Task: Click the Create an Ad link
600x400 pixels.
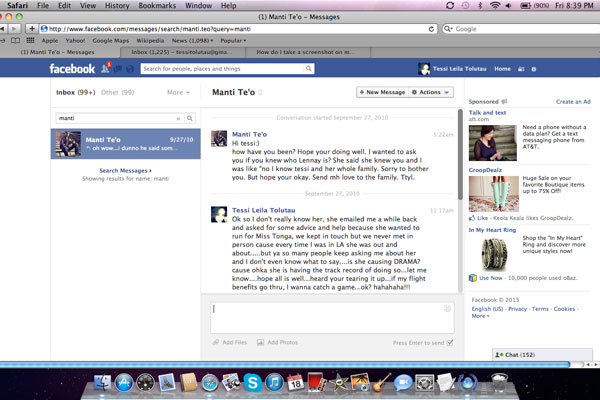Action: pyautogui.click(x=572, y=101)
